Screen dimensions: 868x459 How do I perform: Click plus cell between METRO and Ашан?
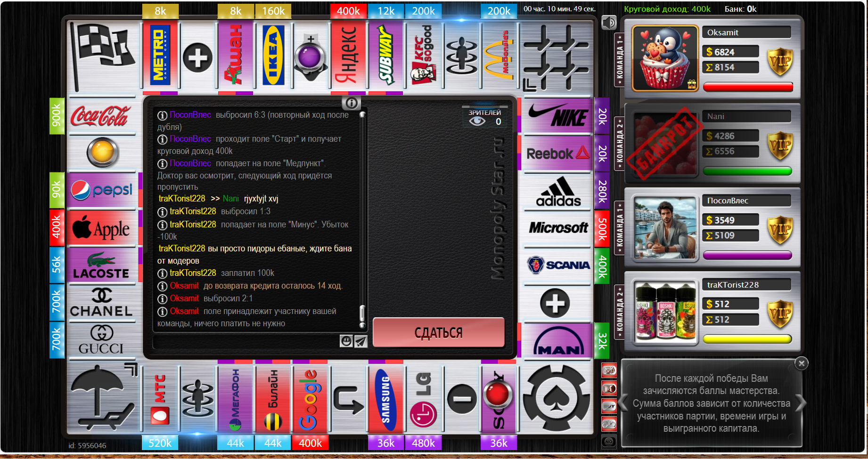click(x=198, y=57)
